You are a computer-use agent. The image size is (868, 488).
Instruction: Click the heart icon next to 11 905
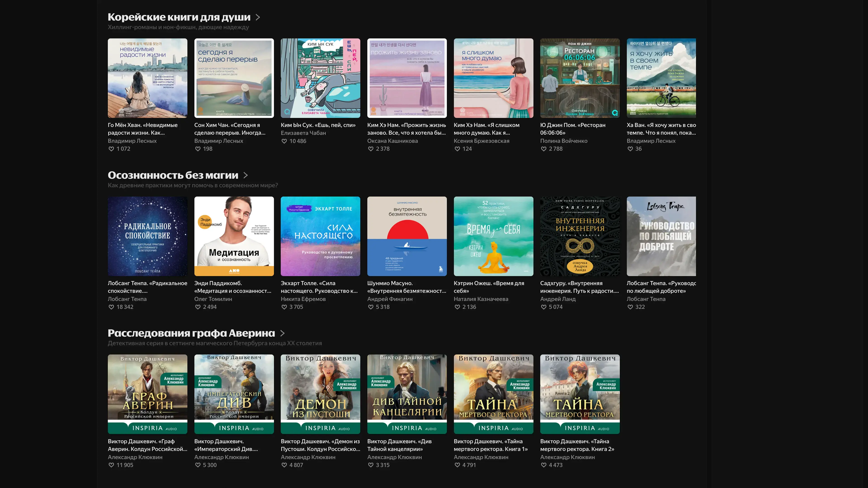pos(111,465)
